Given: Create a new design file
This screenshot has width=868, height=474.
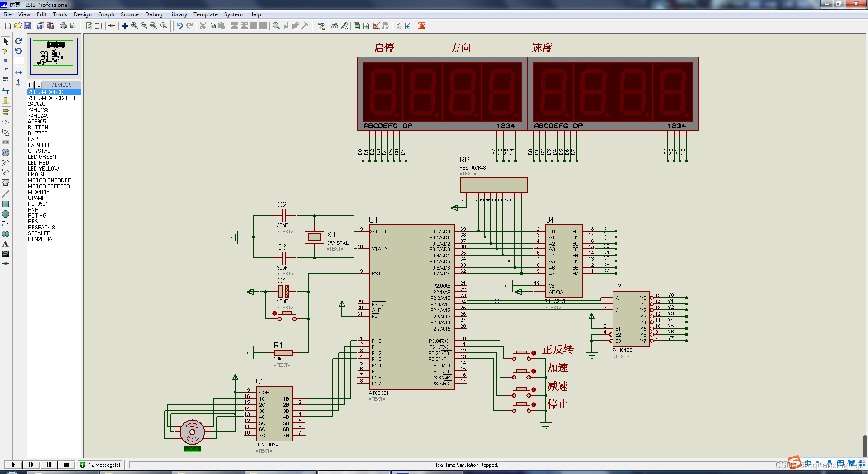Looking at the screenshot, I should [x=8, y=26].
